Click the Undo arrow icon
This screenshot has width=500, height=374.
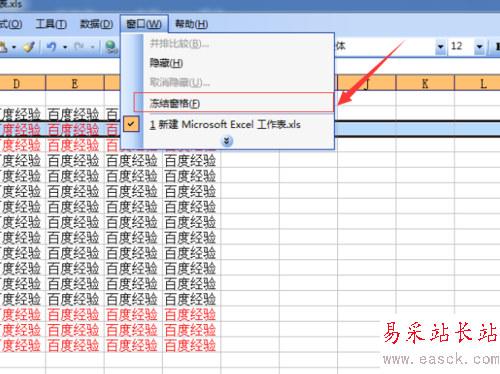pyautogui.click(x=51, y=47)
